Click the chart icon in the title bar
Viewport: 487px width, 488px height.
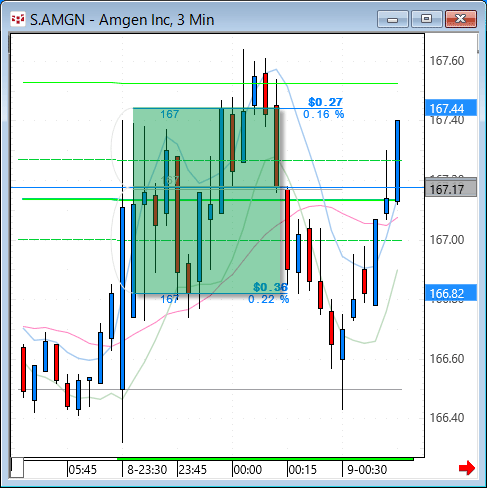[x=18, y=19]
